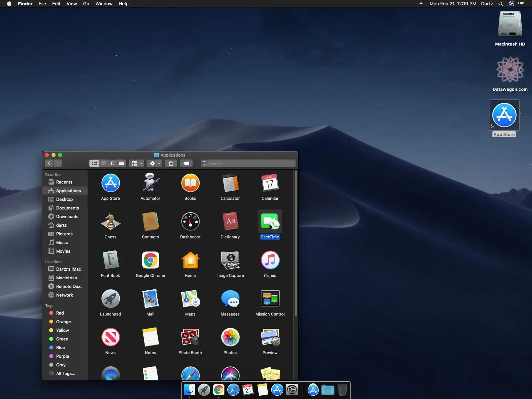Select the Mail app icon
The image size is (532, 399).
pos(150,299)
